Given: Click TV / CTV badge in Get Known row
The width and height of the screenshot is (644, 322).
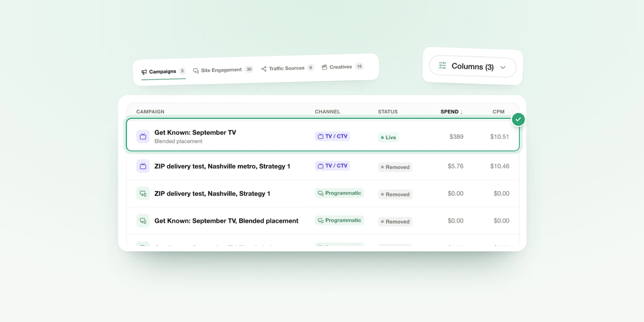Looking at the screenshot, I should pos(332,136).
